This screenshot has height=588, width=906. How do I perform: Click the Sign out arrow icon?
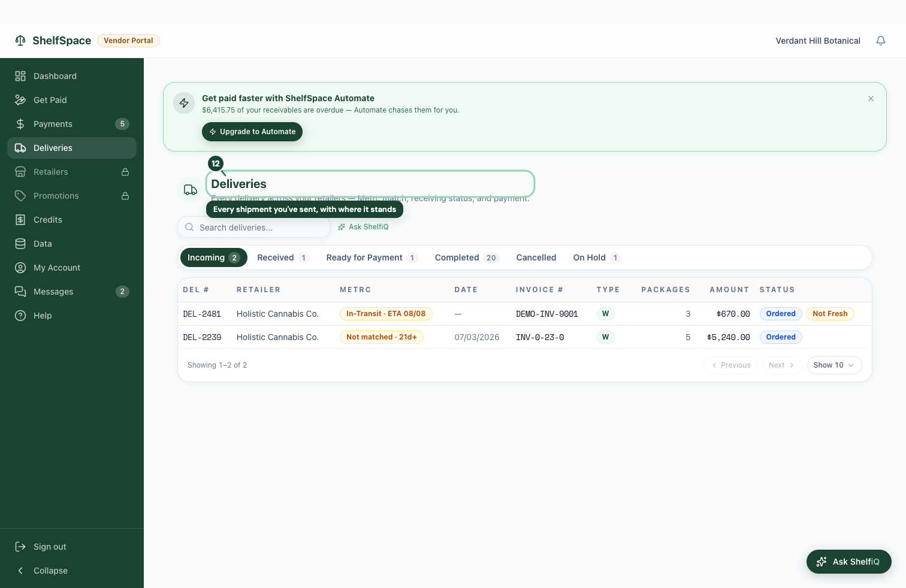pyautogui.click(x=20, y=547)
